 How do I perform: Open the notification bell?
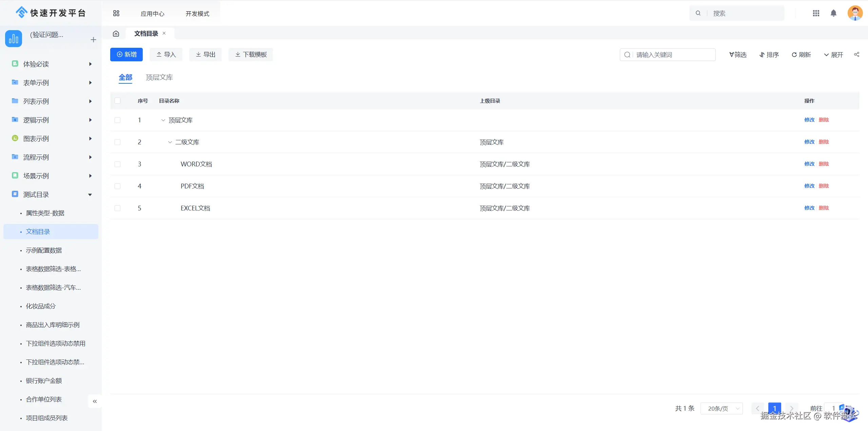(x=833, y=13)
